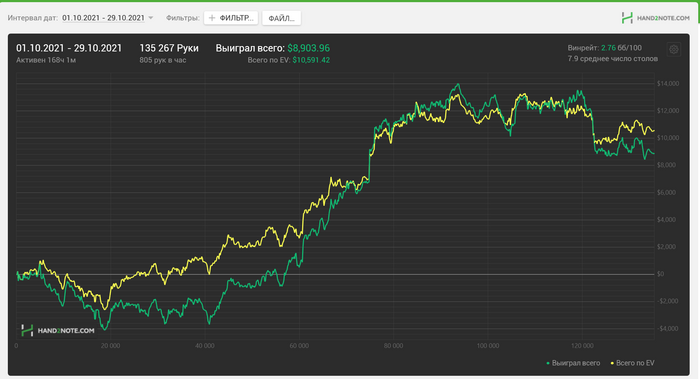Screen dimensions: 700x379
Task: Open the graph settings gear icon
Action: click(x=674, y=50)
